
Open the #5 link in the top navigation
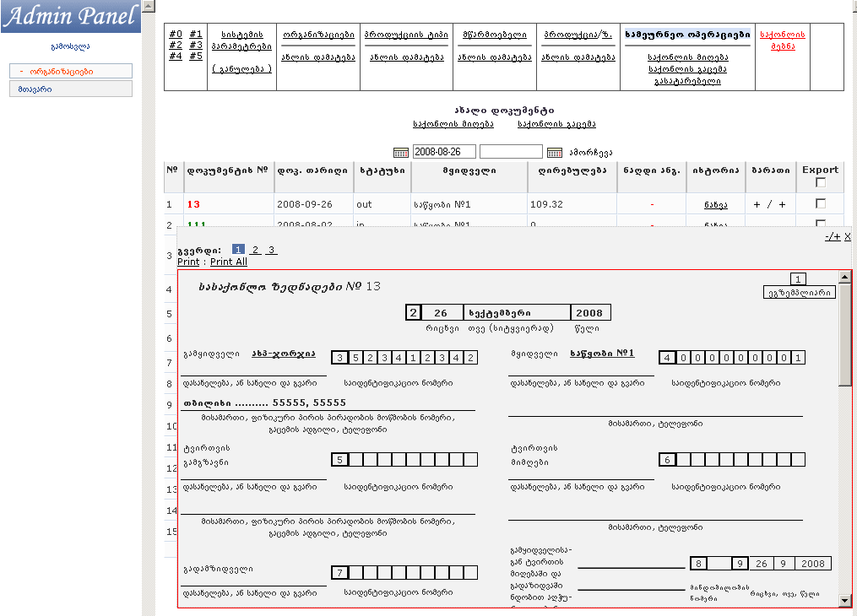pos(196,57)
